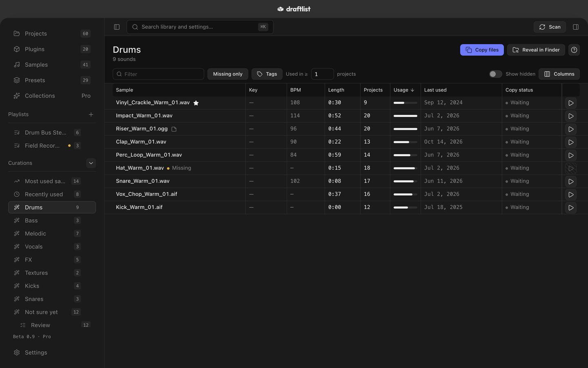The image size is (588, 368).
Task: Focus the Filter text field
Action: [158, 74]
